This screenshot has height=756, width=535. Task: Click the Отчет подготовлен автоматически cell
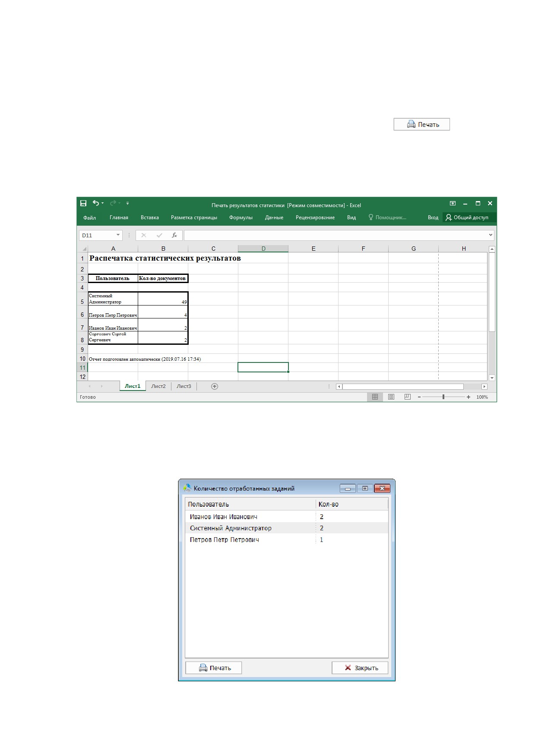click(x=145, y=359)
